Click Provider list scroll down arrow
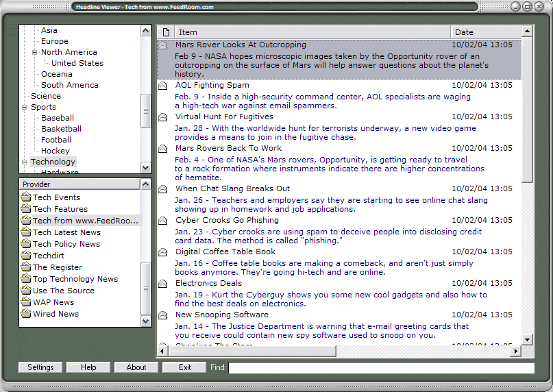 [146, 321]
